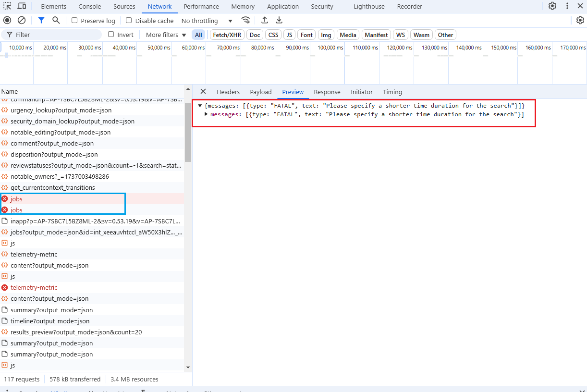Tick the Invert filter checkbox
587x392 pixels.
pos(111,35)
